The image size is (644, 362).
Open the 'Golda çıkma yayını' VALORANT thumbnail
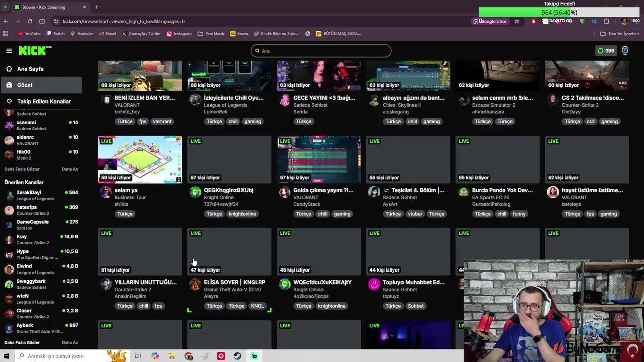pyautogui.click(x=319, y=159)
